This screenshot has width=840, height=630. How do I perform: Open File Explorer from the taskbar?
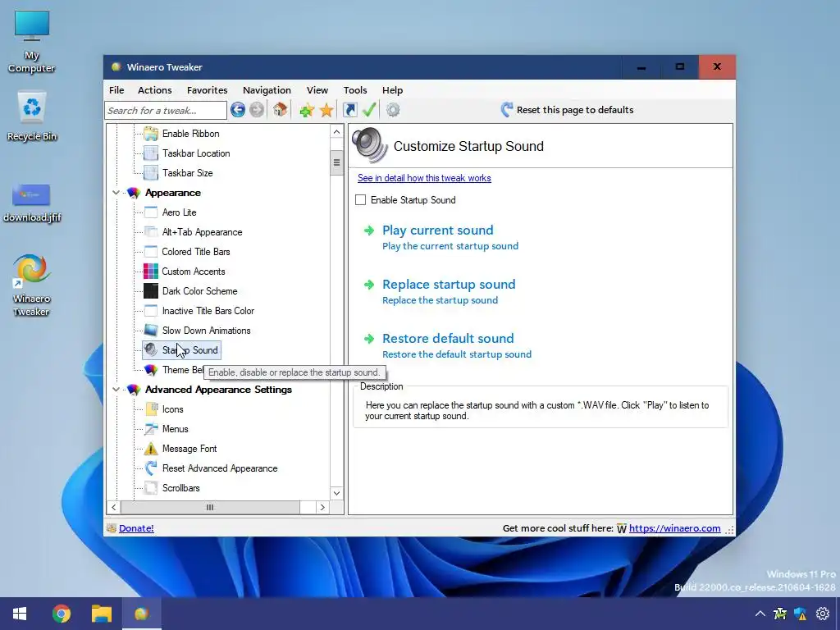click(101, 614)
